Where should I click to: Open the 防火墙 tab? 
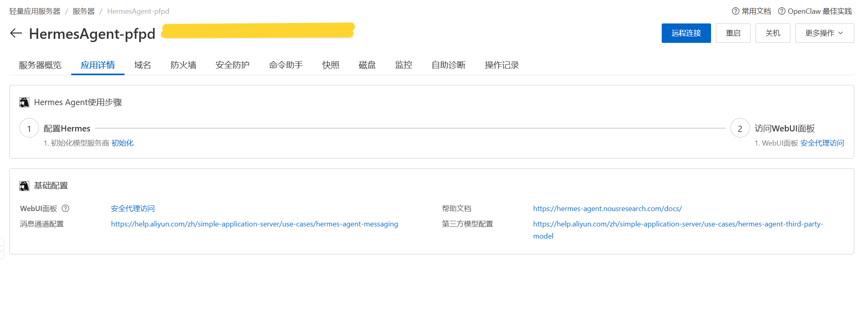(184, 65)
